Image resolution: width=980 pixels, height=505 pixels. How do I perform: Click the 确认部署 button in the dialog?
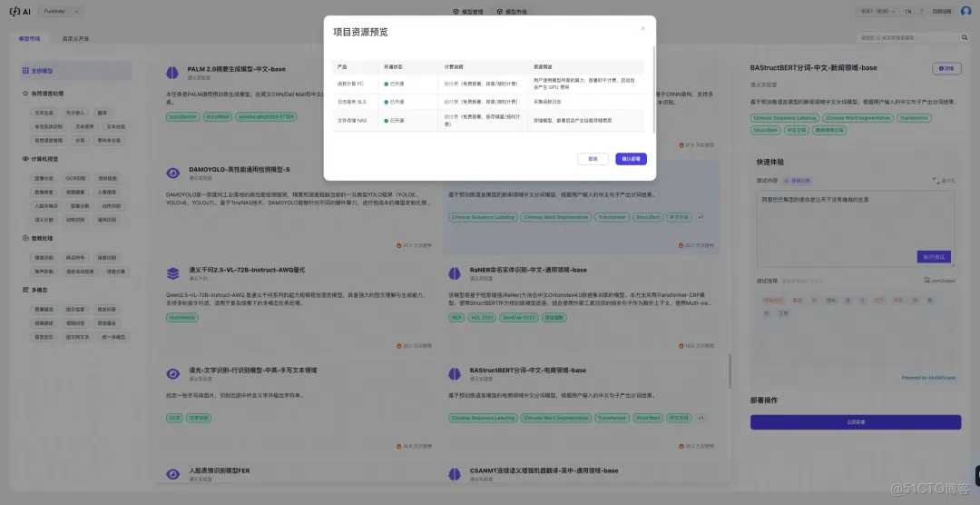tap(631, 159)
